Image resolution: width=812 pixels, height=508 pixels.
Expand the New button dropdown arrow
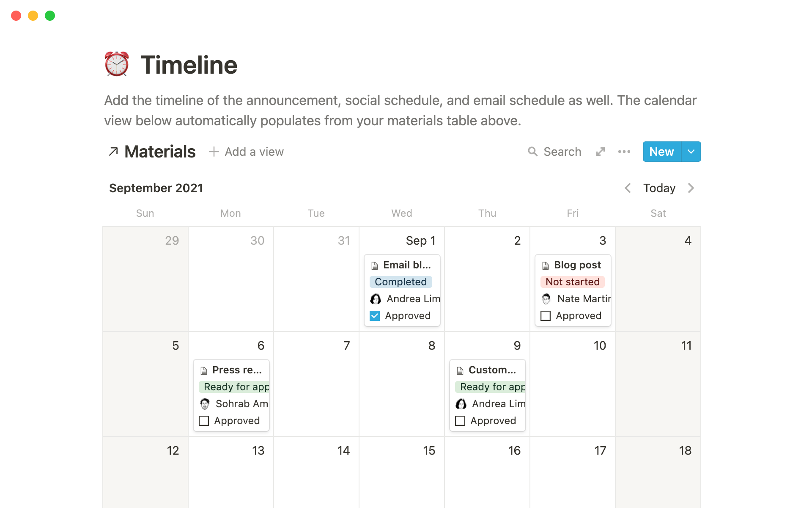click(691, 152)
